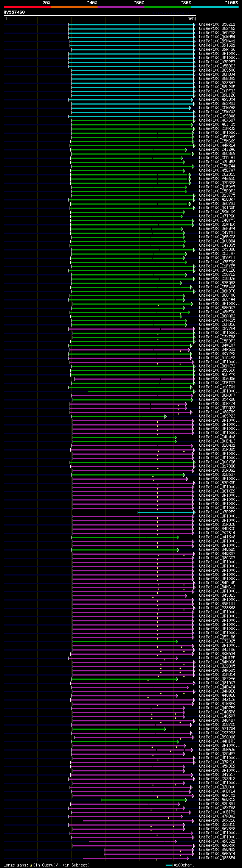Click hit label UniRef100_C1FYE5

tap(217, 266)
